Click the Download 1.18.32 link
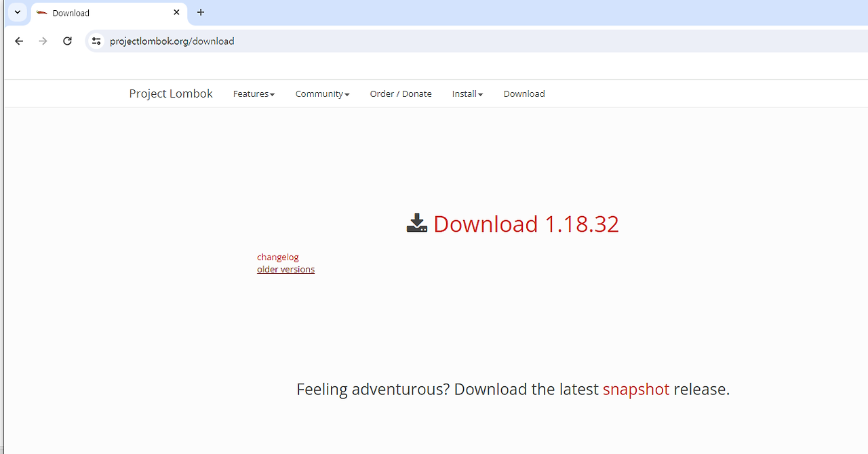 [x=526, y=224]
